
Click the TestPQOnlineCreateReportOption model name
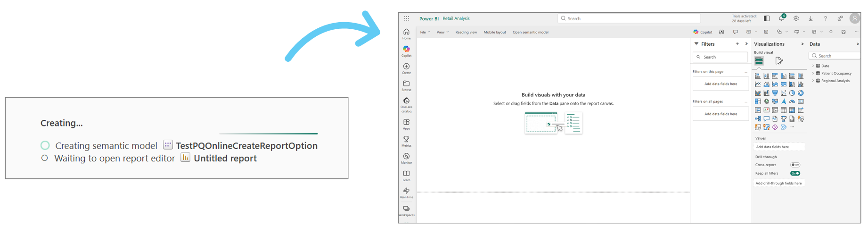[x=246, y=145]
